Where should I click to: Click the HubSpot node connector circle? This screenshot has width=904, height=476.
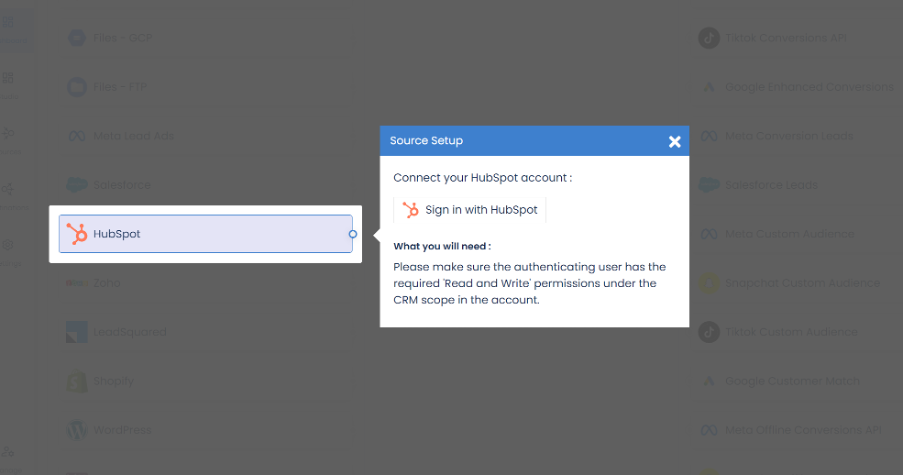(x=353, y=234)
